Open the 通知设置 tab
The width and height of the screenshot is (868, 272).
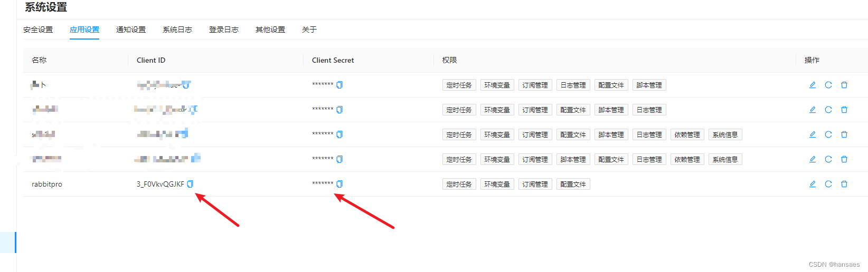tap(131, 30)
